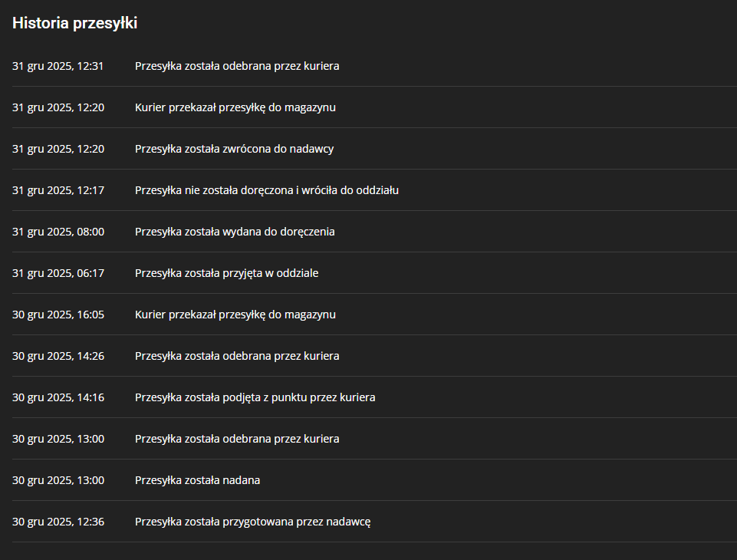The image size is (737, 560).
Task: Select the "Przesyłka została wydana do doręczenia" entry
Action: [x=235, y=232]
